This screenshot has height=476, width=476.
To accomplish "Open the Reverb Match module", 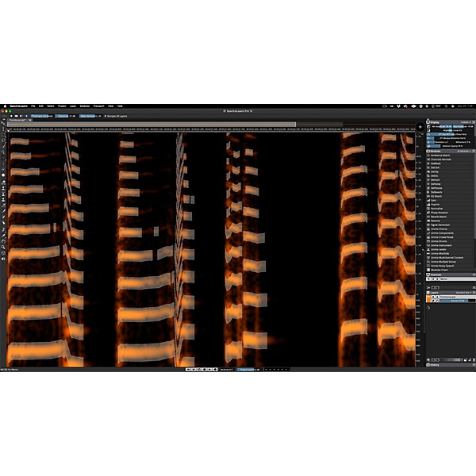I will point(439,217).
